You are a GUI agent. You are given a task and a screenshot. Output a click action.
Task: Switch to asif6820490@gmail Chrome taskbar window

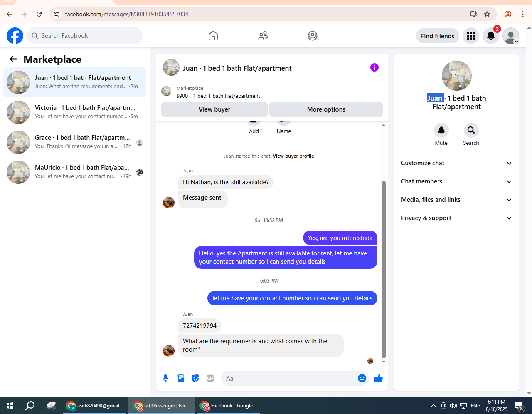coord(95,406)
